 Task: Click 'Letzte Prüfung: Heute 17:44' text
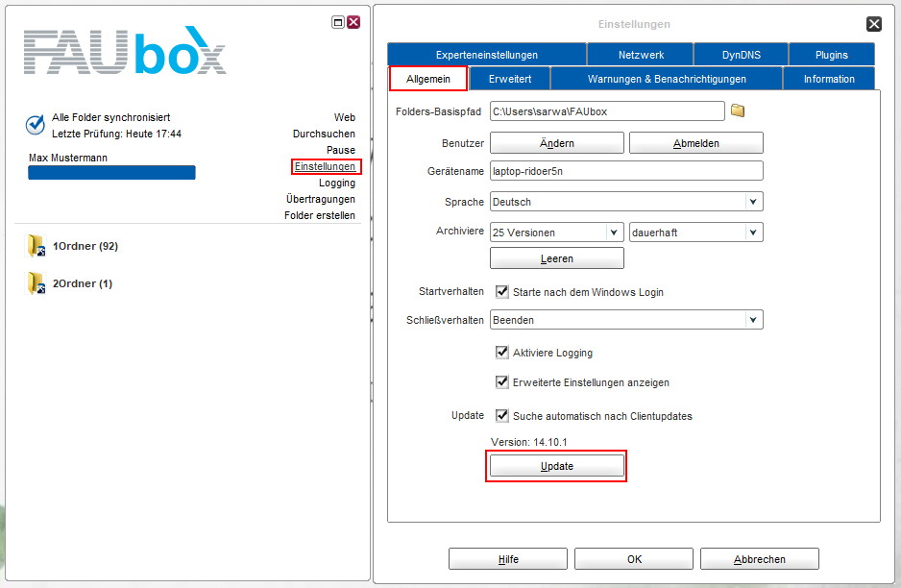click(x=116, y=134)
